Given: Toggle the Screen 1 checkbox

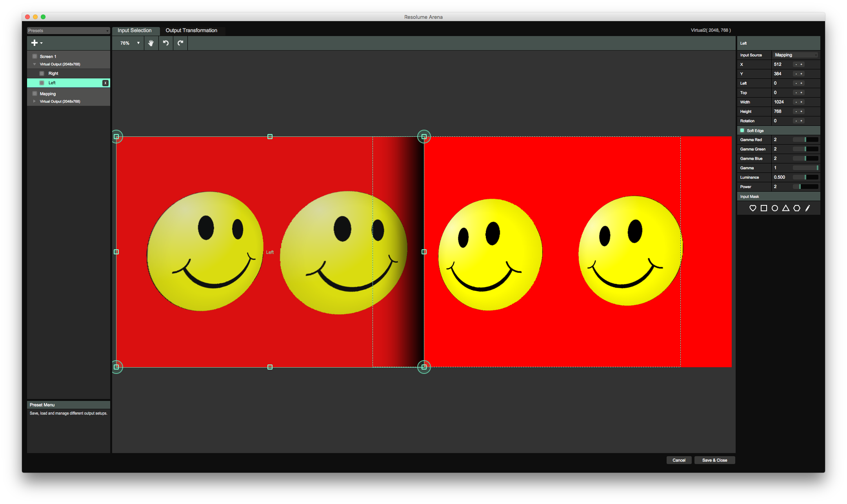Looking at the screenshot, I should tap(35, 56).
